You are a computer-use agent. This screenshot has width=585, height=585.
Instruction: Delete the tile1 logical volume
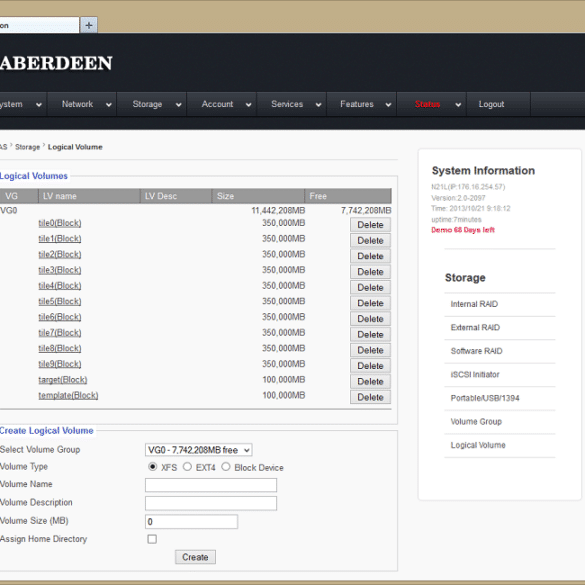[370, 240]
